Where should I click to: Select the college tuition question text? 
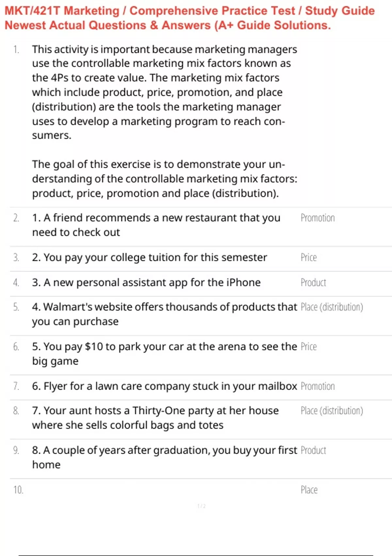[x=149, y=258]
